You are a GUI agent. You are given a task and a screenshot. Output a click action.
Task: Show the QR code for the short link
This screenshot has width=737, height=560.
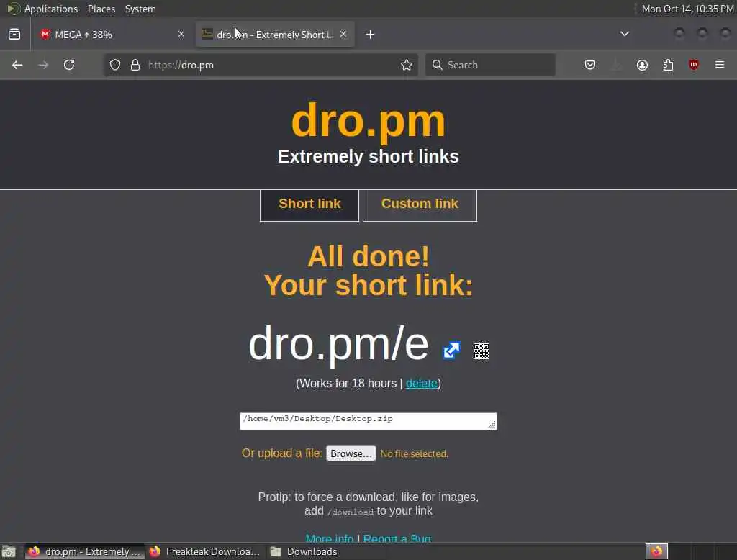click(481, 351)
